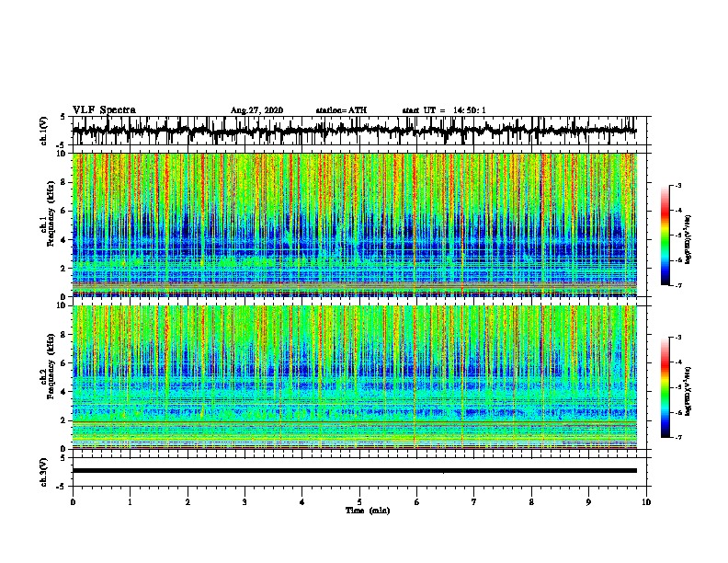Click time axis tick label "8"
This screenshot has width=728, height=563.
(531, 502)
